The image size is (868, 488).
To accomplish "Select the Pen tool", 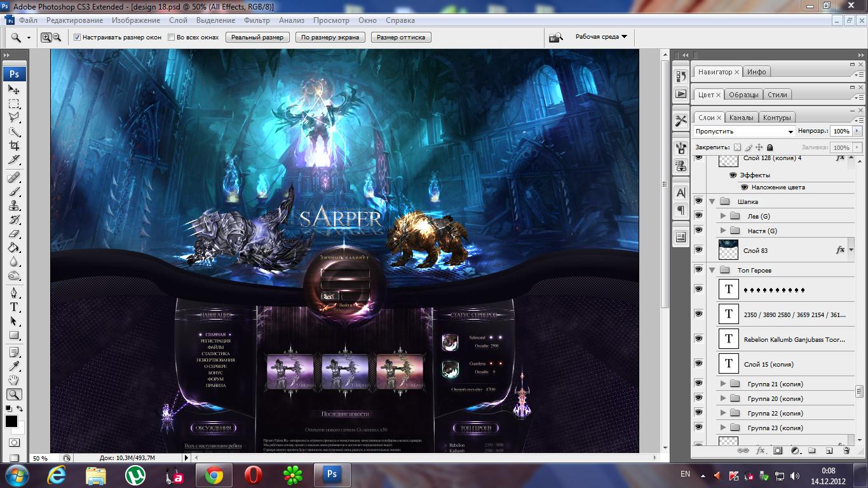I will 14,293.
